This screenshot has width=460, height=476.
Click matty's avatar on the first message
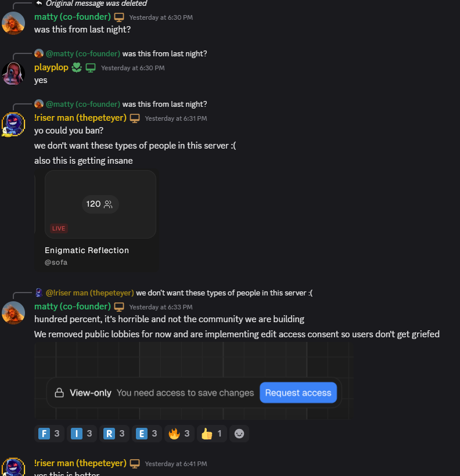(x=13, y=23)
